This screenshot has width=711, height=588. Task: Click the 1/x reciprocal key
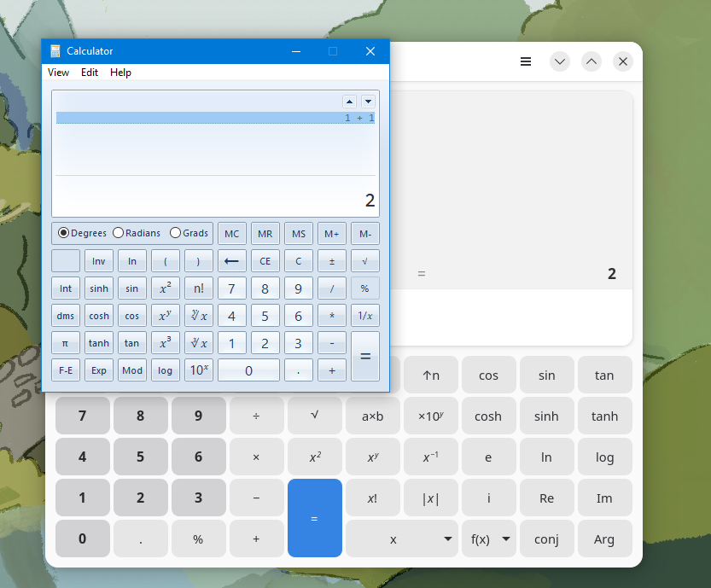365,316
